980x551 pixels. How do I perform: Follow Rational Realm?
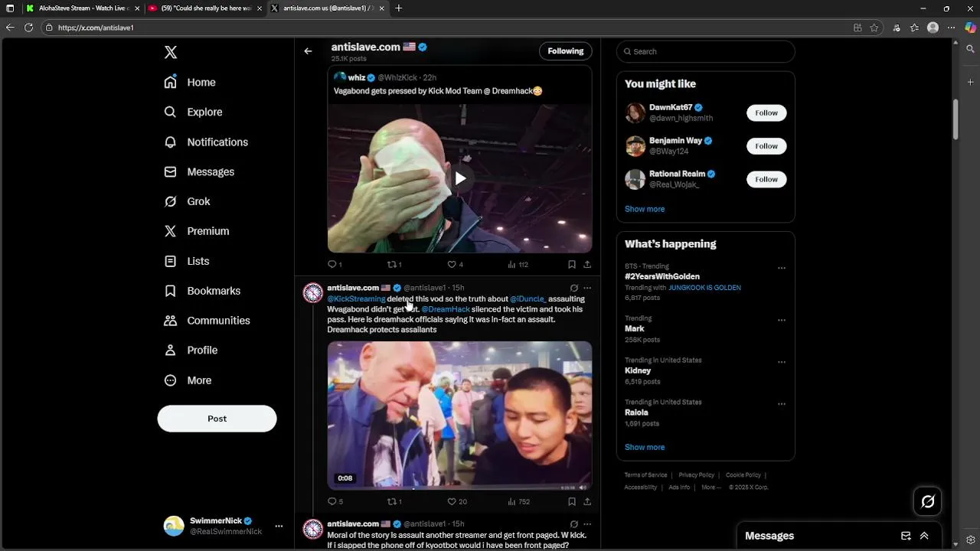point(766,179)
